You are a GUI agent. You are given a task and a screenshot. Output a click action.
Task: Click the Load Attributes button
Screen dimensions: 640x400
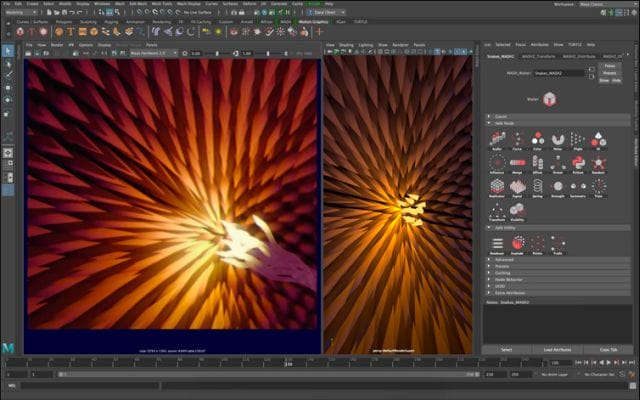click(x=557, y=349)
